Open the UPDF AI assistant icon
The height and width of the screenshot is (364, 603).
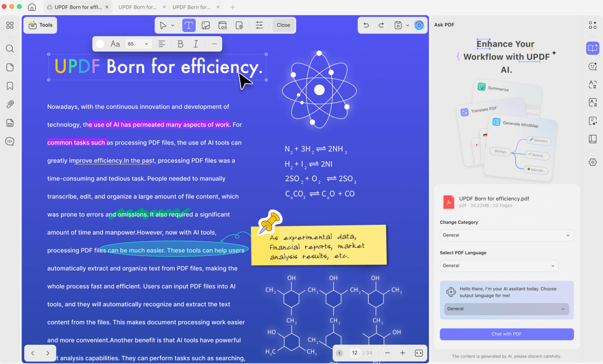(419, 25)
